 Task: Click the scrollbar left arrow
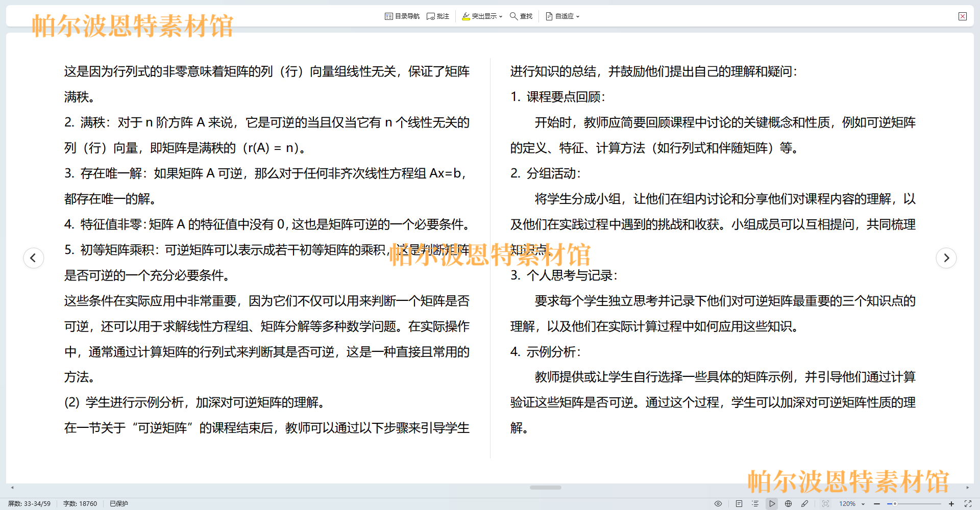pos(12,488)
